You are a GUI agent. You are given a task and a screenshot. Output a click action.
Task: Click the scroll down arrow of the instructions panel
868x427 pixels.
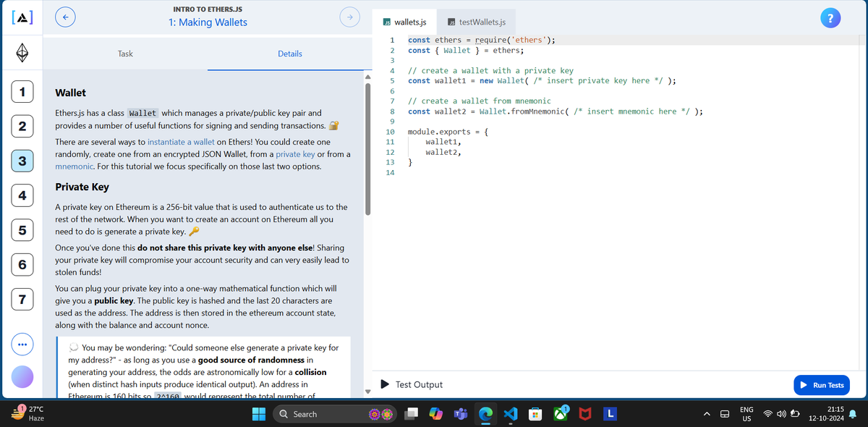(368, 392)
